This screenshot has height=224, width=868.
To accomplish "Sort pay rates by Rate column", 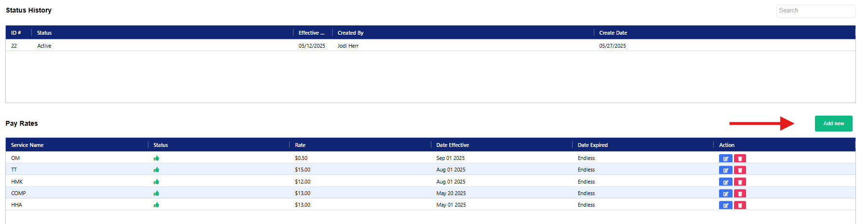I will click(300, 145).
